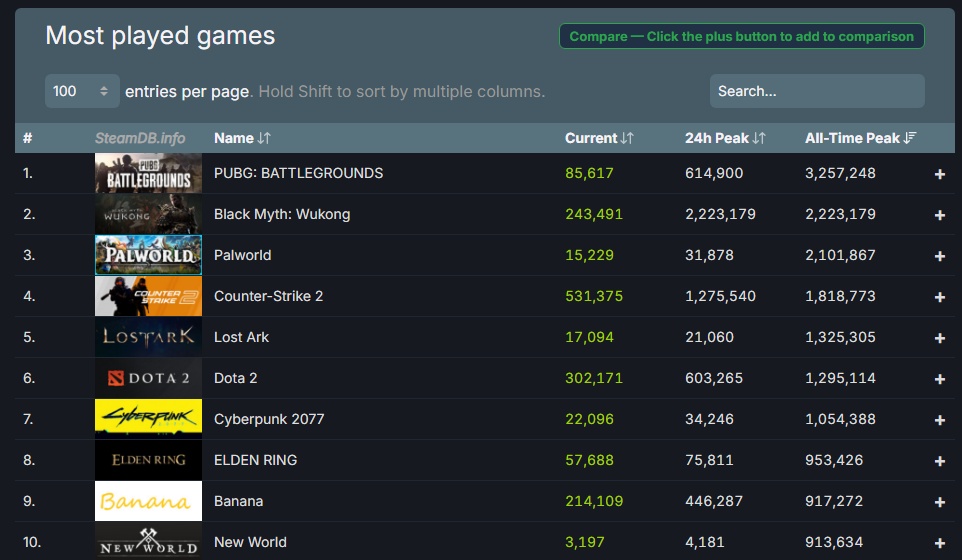
Task: Click plus icon next to Palworld
Action: pyautogui.click(x=939, y=256)
